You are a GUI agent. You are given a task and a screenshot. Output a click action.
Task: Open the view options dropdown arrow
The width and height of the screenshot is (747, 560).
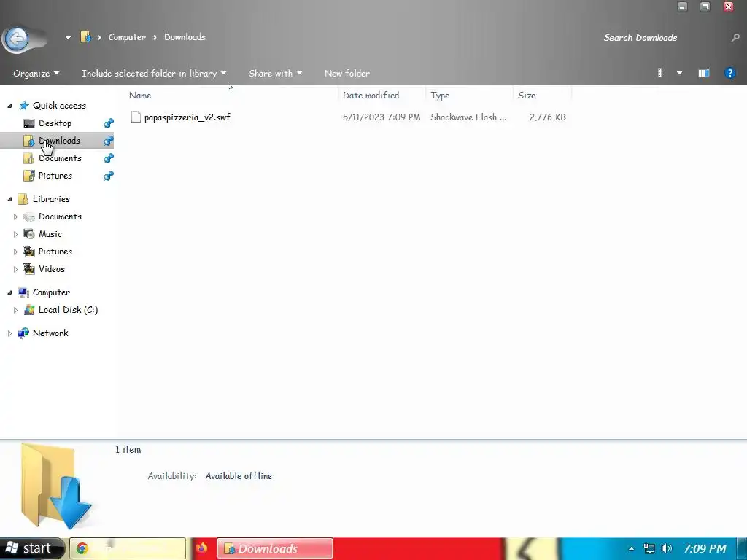(679, 74)
